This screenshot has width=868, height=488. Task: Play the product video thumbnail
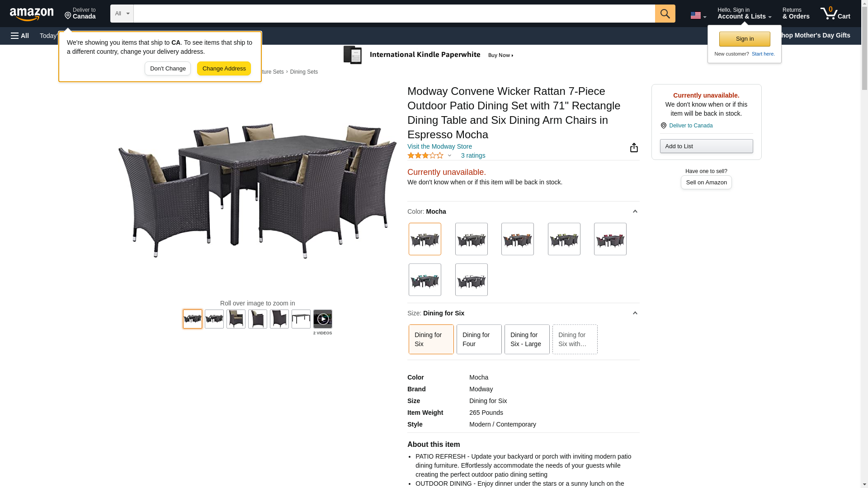pyautogui.click(x=322, y=319)
